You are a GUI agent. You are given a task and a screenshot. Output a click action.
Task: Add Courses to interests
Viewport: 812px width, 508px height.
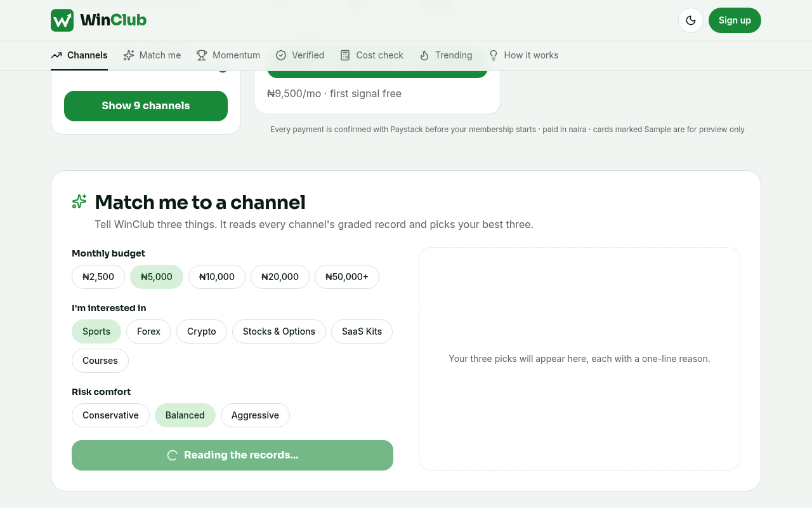[100, 361]
